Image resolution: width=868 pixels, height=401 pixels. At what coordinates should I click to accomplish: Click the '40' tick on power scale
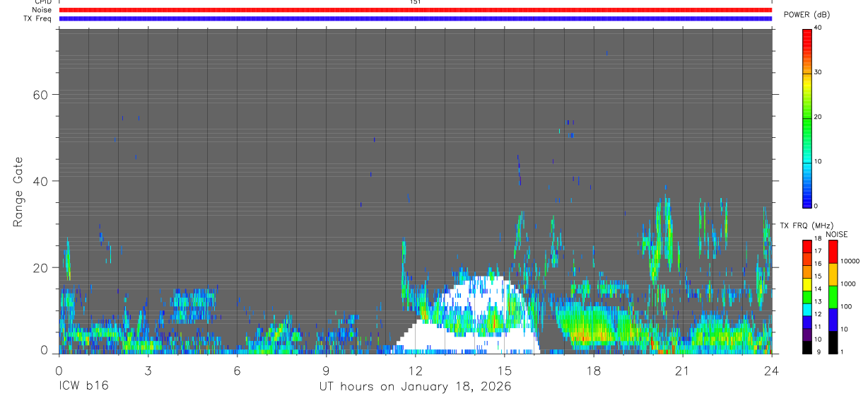pos(819,28)
